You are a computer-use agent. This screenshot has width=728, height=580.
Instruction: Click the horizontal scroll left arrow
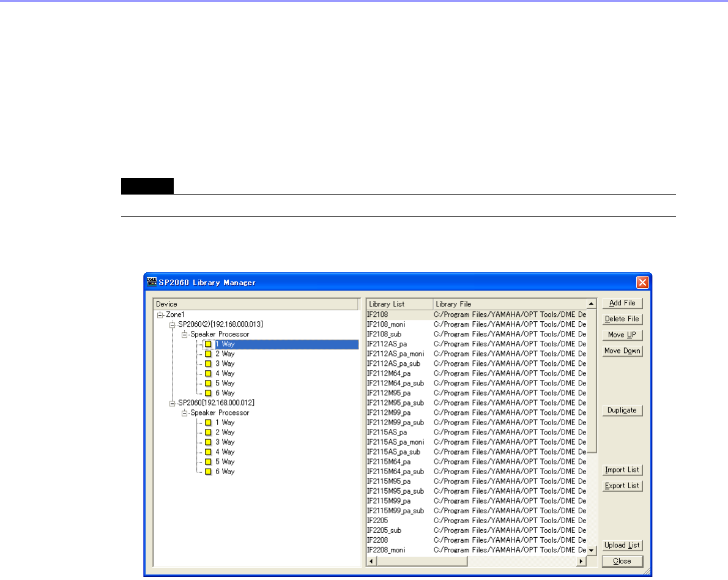tap(371, 562)
